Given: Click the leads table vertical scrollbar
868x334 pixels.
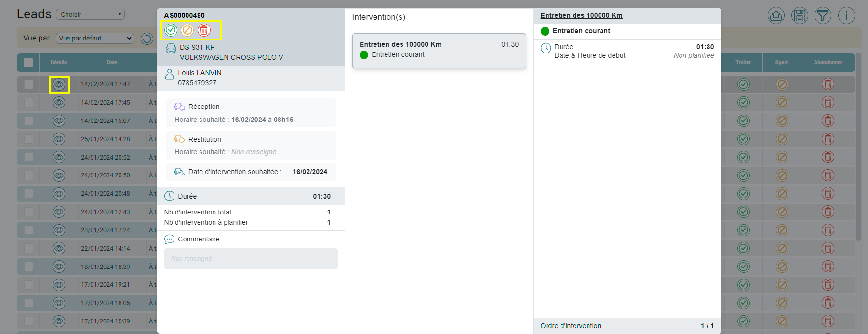Looking at the screenshot, I should click(858, 147).
